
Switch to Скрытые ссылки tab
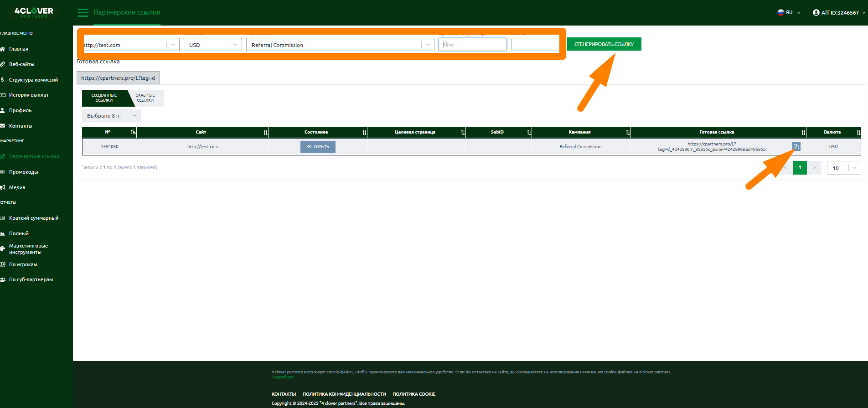click(145, 98)
